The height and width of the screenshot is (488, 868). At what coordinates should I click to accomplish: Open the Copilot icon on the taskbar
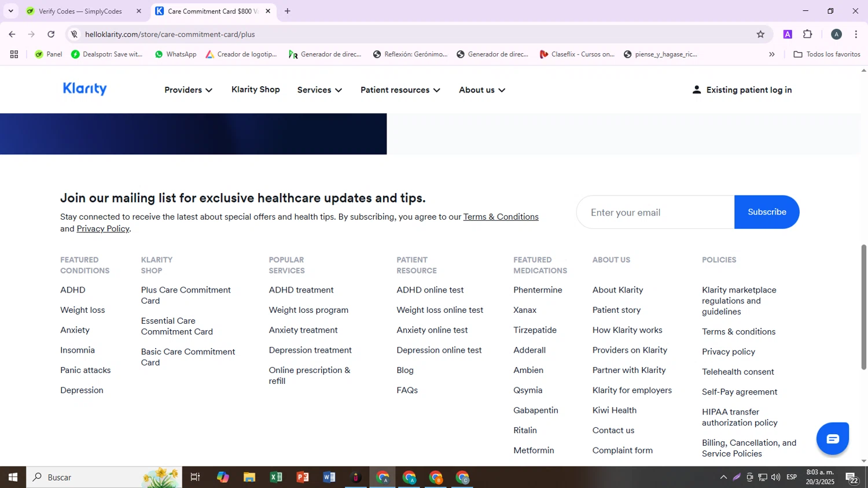tap(223, 477)
